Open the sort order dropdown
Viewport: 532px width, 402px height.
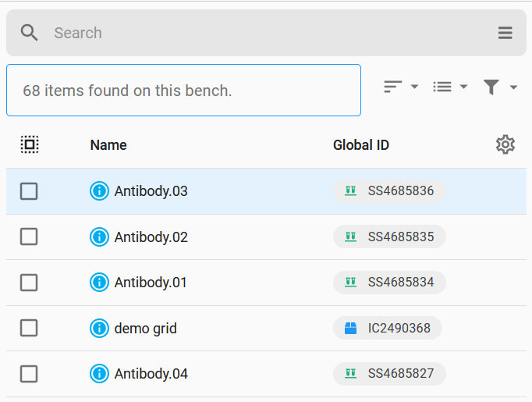tap(401, 87)
